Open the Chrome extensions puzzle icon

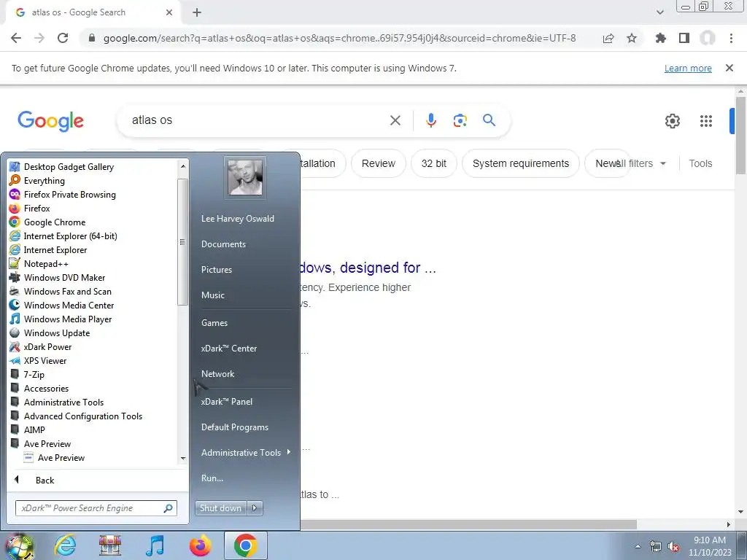(x=660, y=38)
